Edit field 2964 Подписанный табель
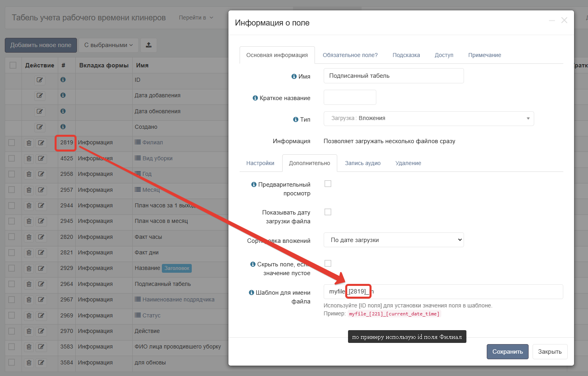 pyautogui.click(x=41, y=284)
